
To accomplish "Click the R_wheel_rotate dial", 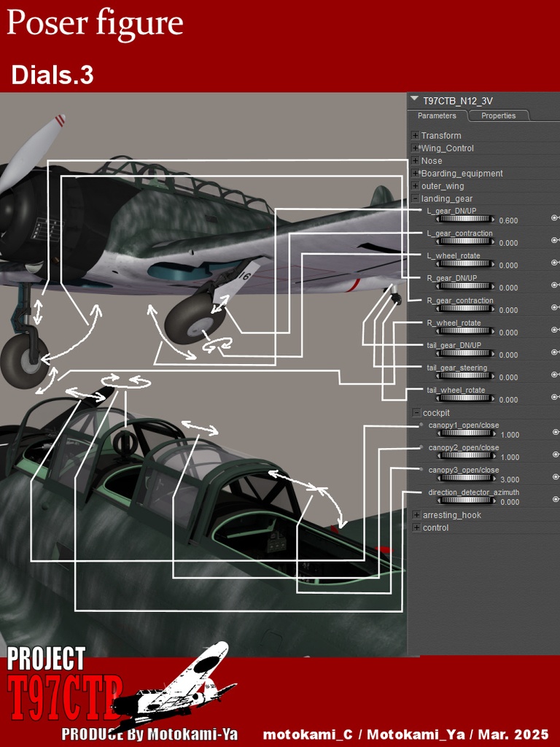I will tap(464, 331).
